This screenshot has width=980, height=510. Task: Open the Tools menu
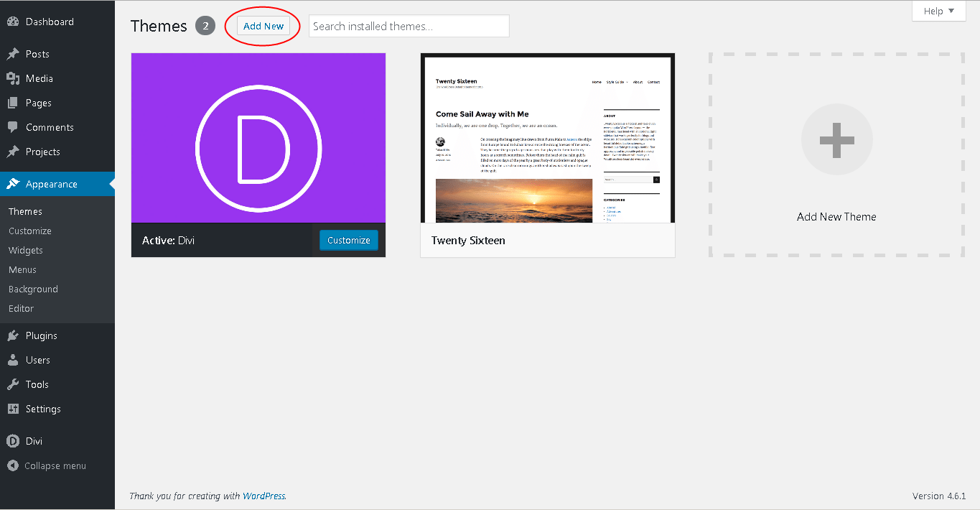pos(57,384)
